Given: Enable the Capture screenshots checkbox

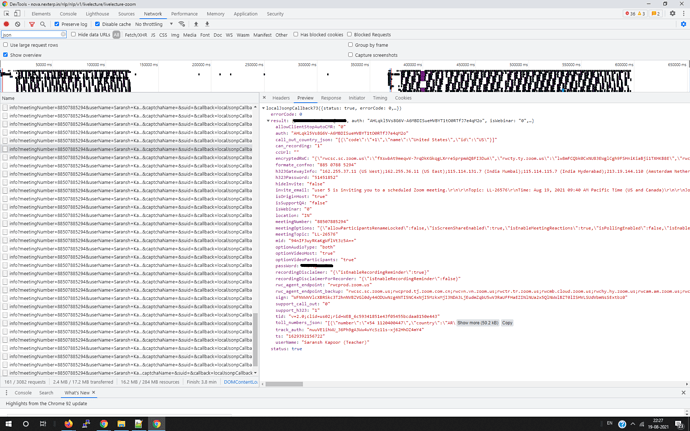Looking at the screenshot, I should (350, 55).
